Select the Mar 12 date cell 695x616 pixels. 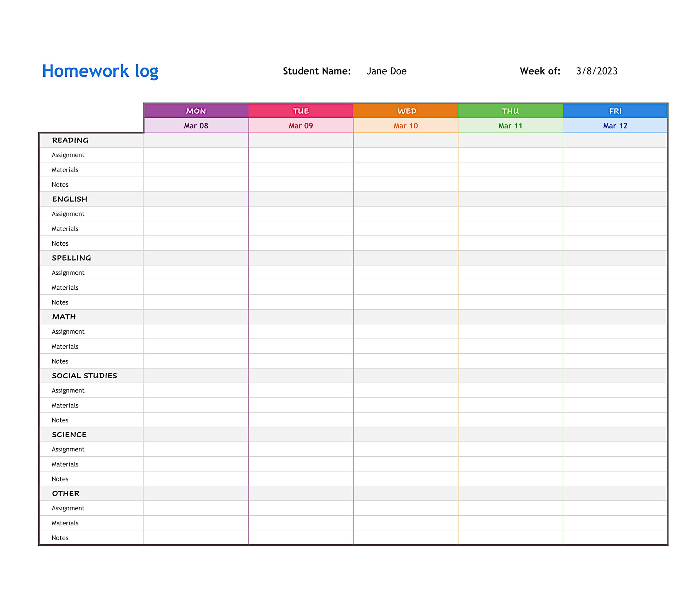[614, 125]
